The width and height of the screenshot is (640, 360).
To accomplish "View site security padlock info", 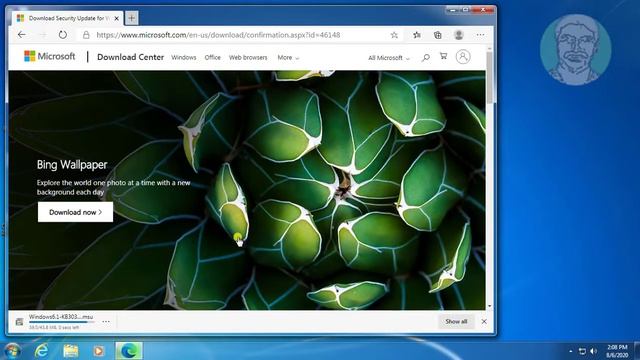I will click(86, 35).
